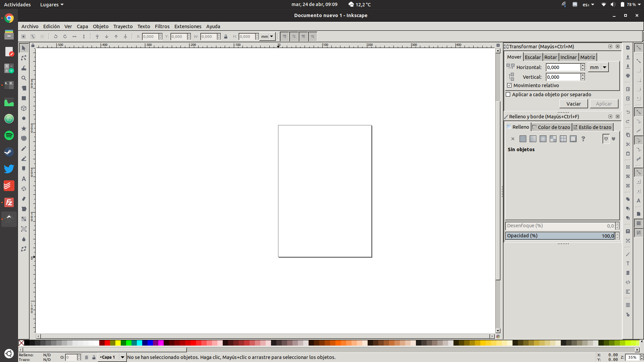Open the Trayecto menu
The image size is (644, 362).
(123, 26)
